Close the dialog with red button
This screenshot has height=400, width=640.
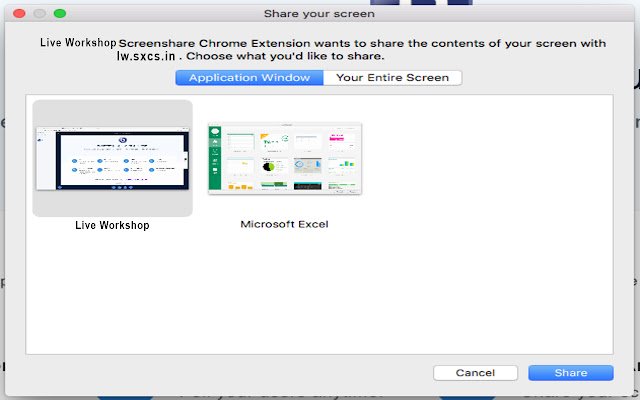(x=19, y=13)
